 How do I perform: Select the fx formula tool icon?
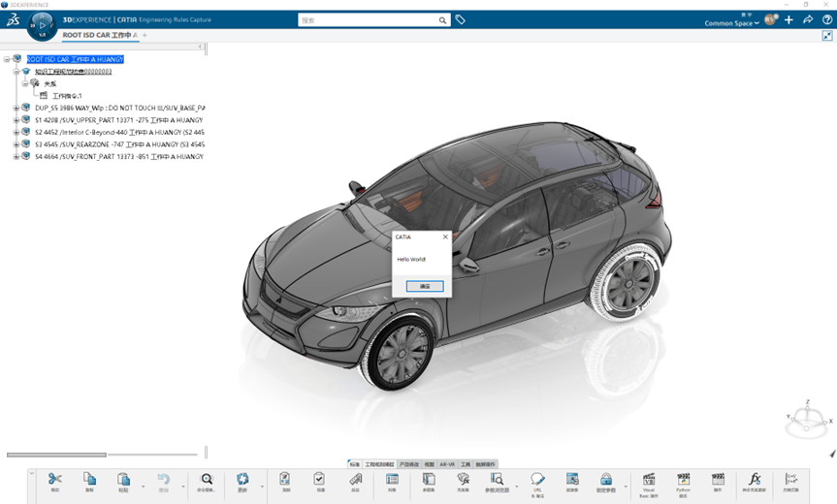click(755, 479)
